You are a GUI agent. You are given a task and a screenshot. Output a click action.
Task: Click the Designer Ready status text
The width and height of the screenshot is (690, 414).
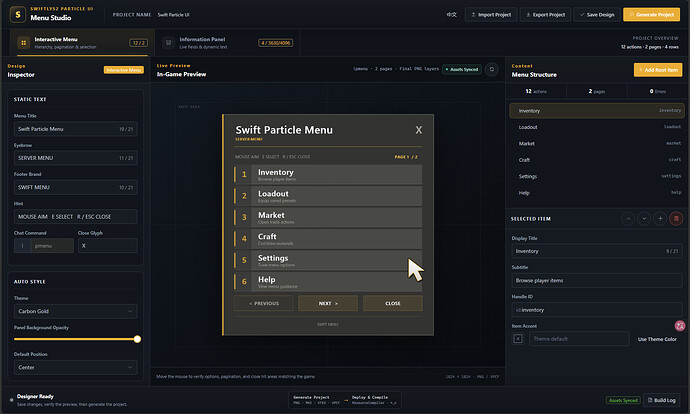[x=35, y=396]
